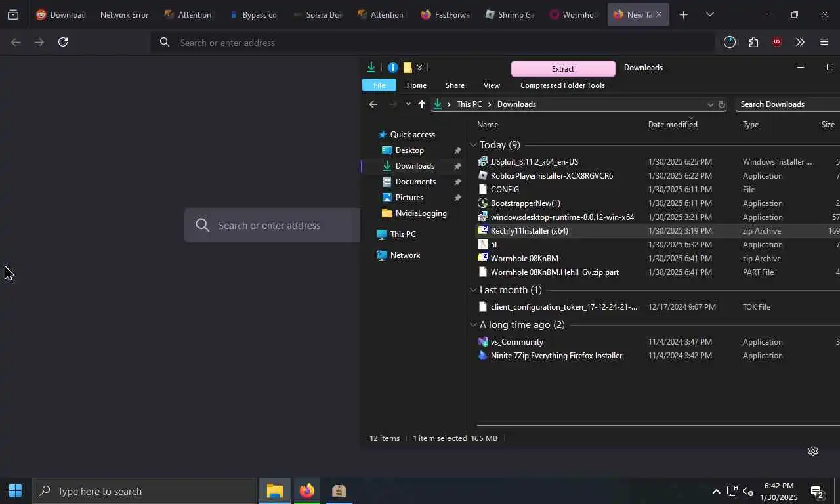
Task: Switch to the Network Error tab
Action: [x=124, y=14]
